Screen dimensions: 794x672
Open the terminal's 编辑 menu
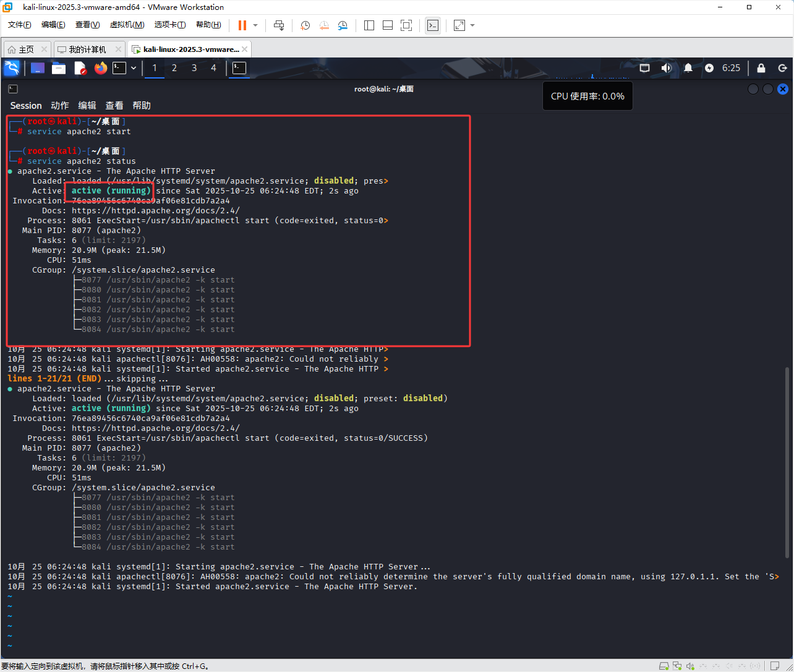pyautogui.click(x=87, y=106)
